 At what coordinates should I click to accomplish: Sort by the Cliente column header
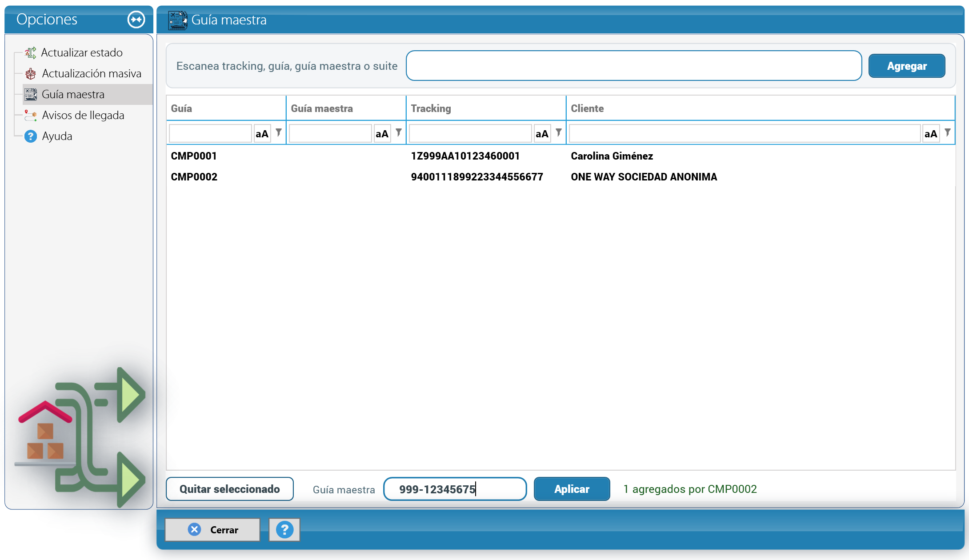pos(760,108)
